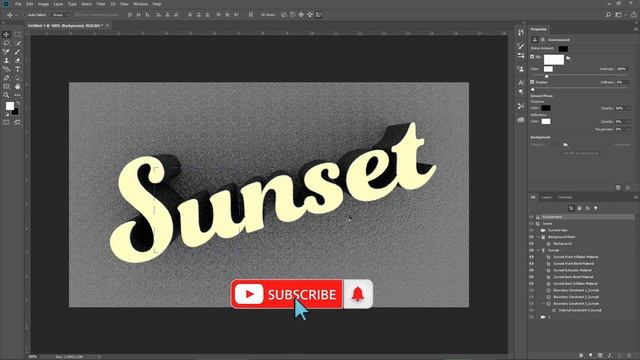Click the Global Ambient color swatch
The height and width of the screenshot is (360, 640).
pos(563,49)
